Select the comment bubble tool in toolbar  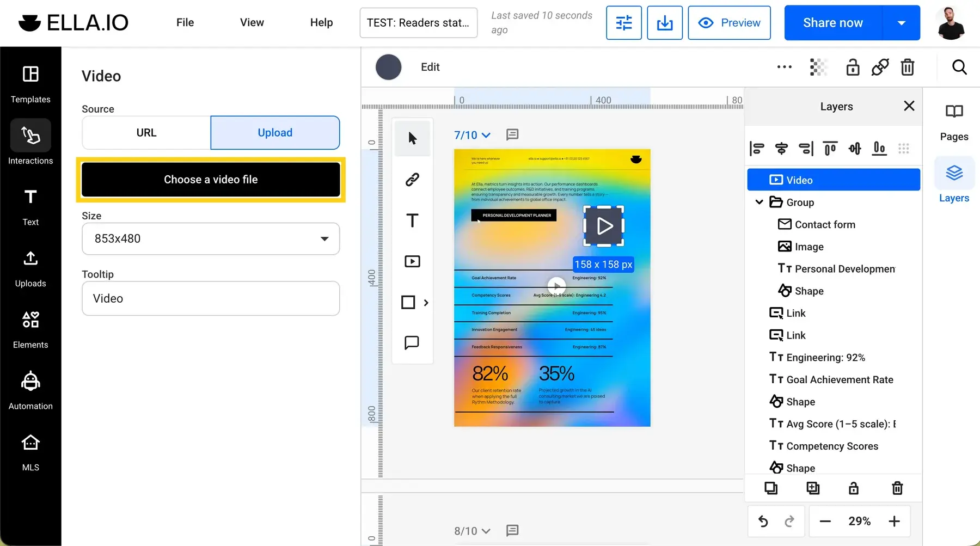click(412, 342)
